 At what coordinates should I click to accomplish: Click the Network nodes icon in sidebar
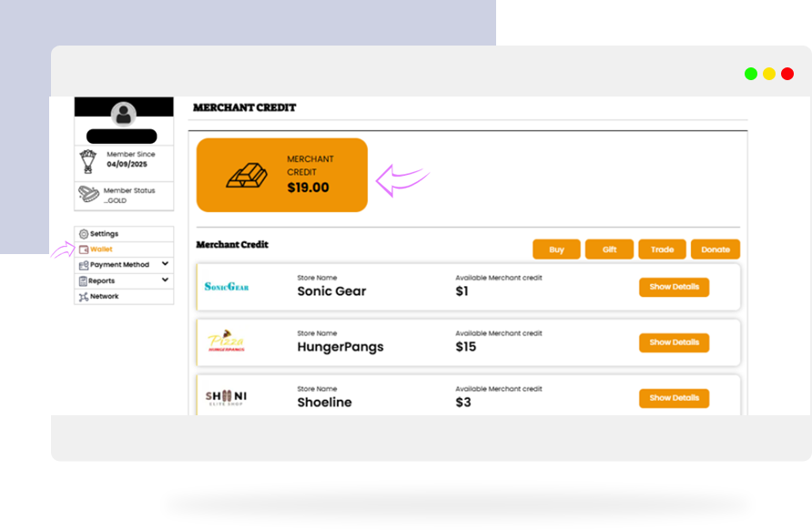pos(84,297)
